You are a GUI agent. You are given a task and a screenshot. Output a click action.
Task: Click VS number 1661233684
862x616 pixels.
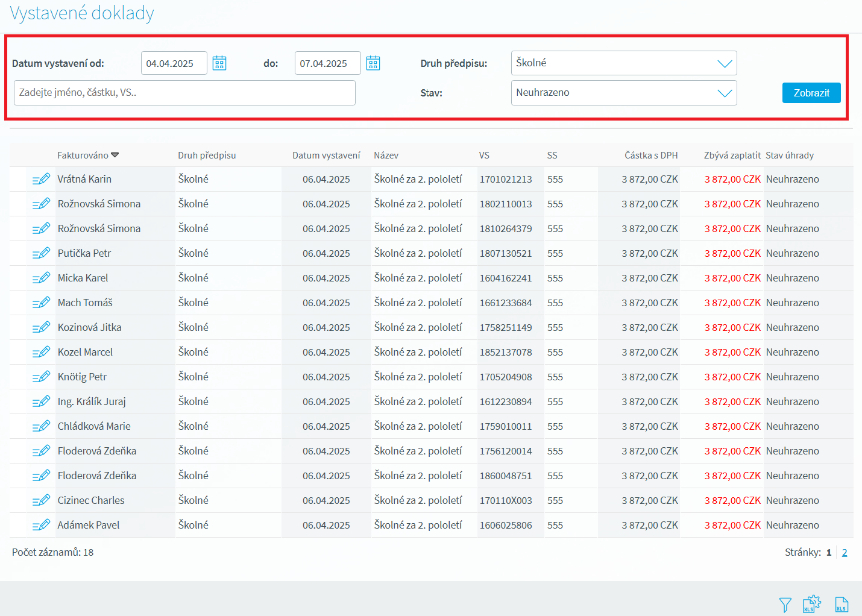[506, 303]
